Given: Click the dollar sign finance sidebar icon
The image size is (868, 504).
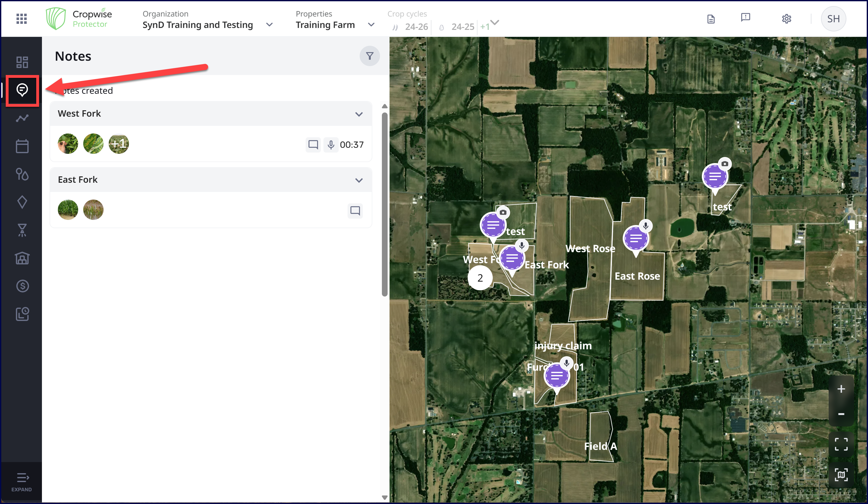Looking at the screenshot, I should click(22, 286).
